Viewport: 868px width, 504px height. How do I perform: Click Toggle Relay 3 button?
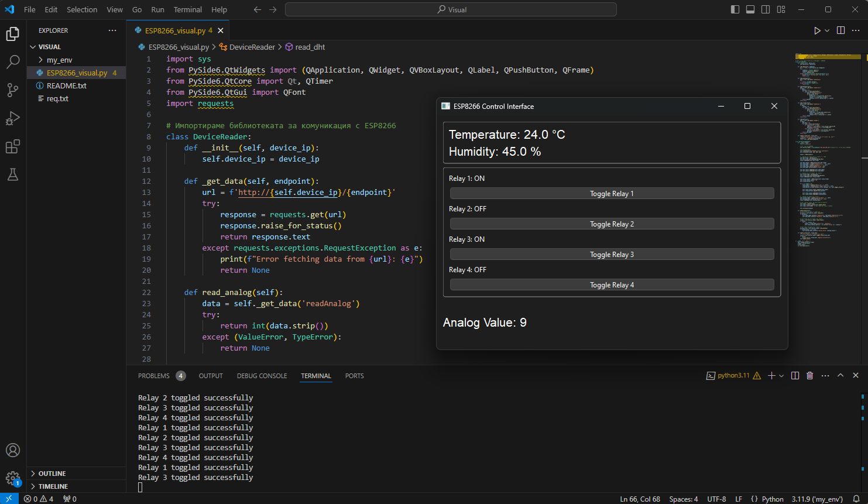[612, 254]
